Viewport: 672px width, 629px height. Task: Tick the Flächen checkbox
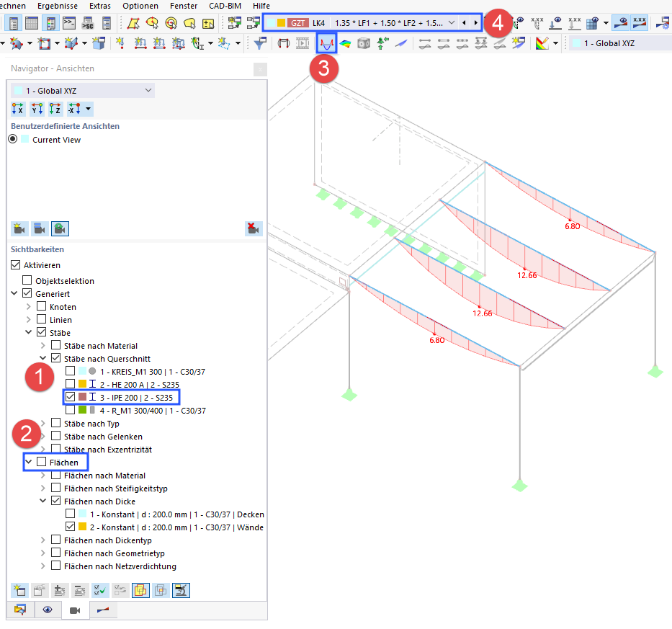point(42,463)
